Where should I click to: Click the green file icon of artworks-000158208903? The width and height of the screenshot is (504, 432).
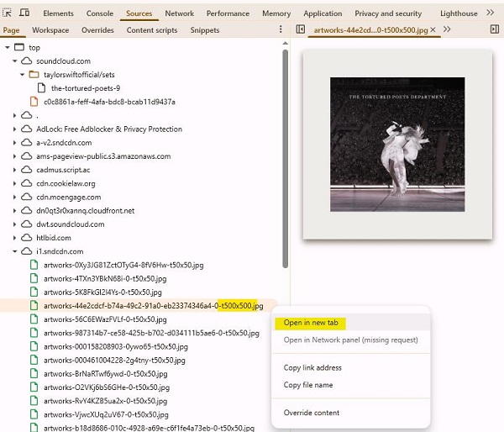coord(34,346)
